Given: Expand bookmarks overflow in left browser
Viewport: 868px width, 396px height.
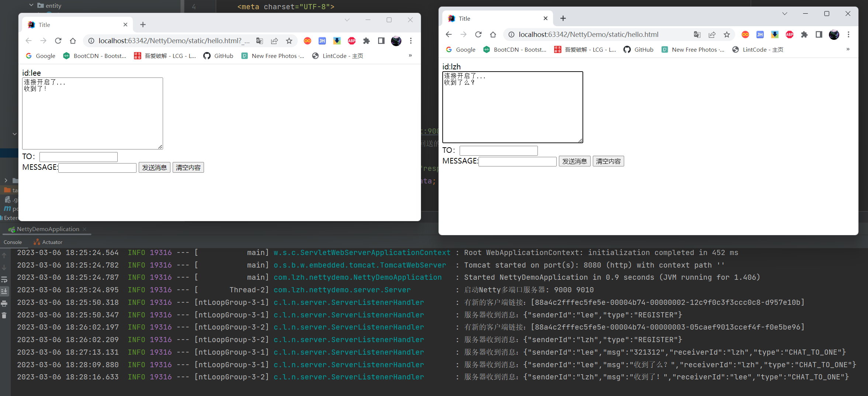Looking at the screenshot, I should (410, 55).
